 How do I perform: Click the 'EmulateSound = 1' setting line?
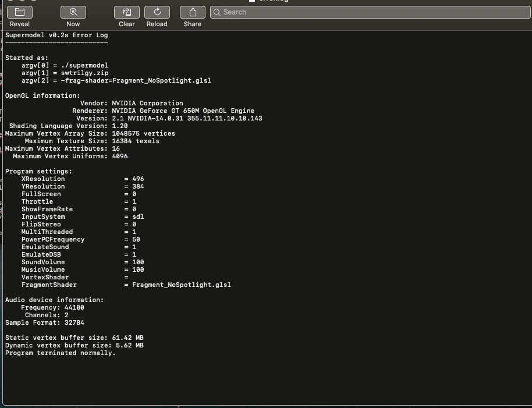coord(79,247)
